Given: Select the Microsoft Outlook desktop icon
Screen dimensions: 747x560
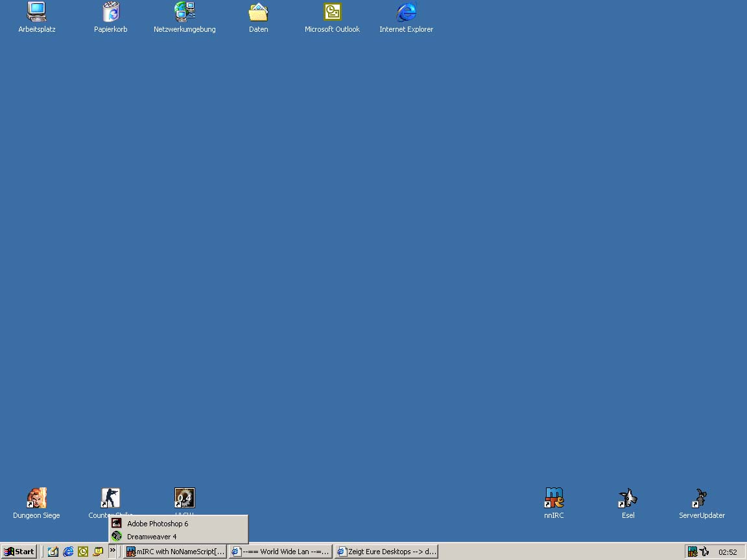Looking at the screenshot, I should (x=333, y=13).
